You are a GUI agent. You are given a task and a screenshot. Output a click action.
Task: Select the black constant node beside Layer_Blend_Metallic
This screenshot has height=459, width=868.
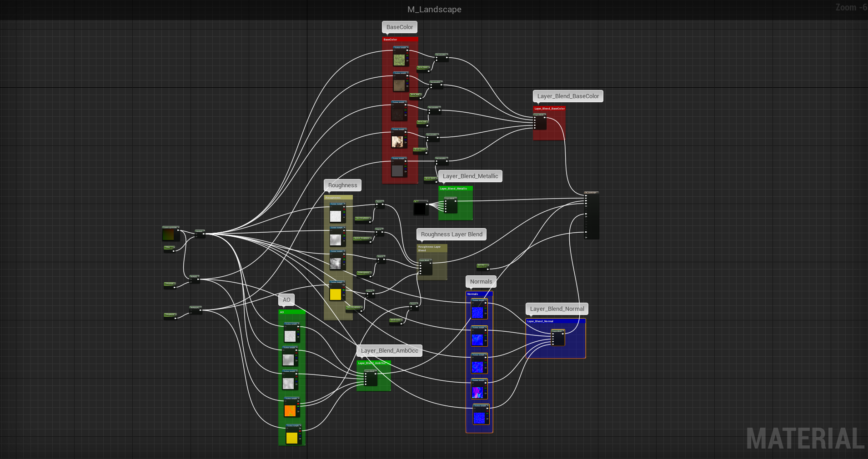421,208
